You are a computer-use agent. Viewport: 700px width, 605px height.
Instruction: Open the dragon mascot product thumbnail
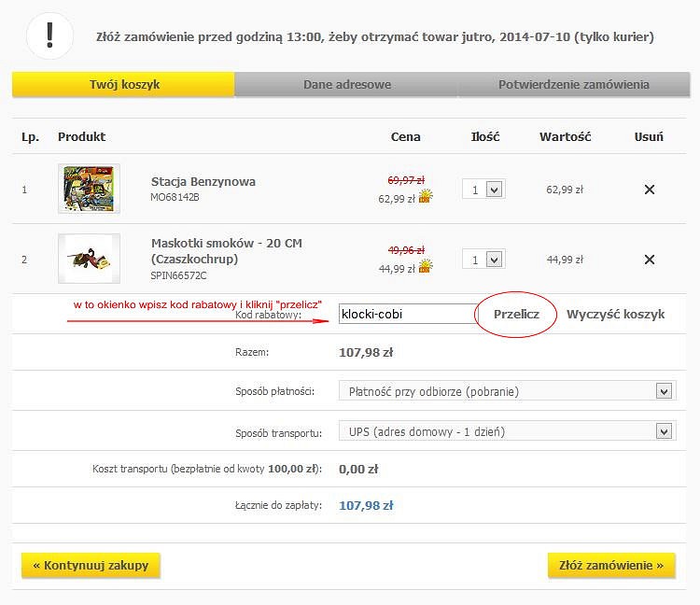(89, 259)
